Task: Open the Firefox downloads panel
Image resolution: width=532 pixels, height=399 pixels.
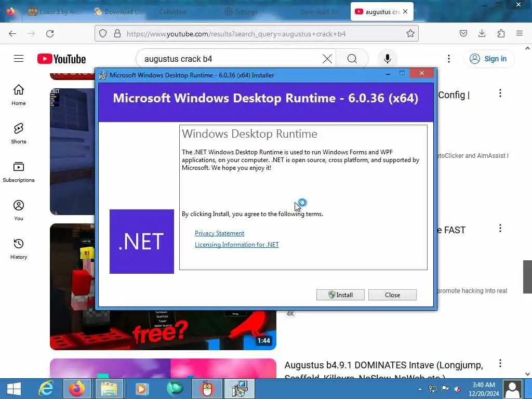Action: coord(482,33)
